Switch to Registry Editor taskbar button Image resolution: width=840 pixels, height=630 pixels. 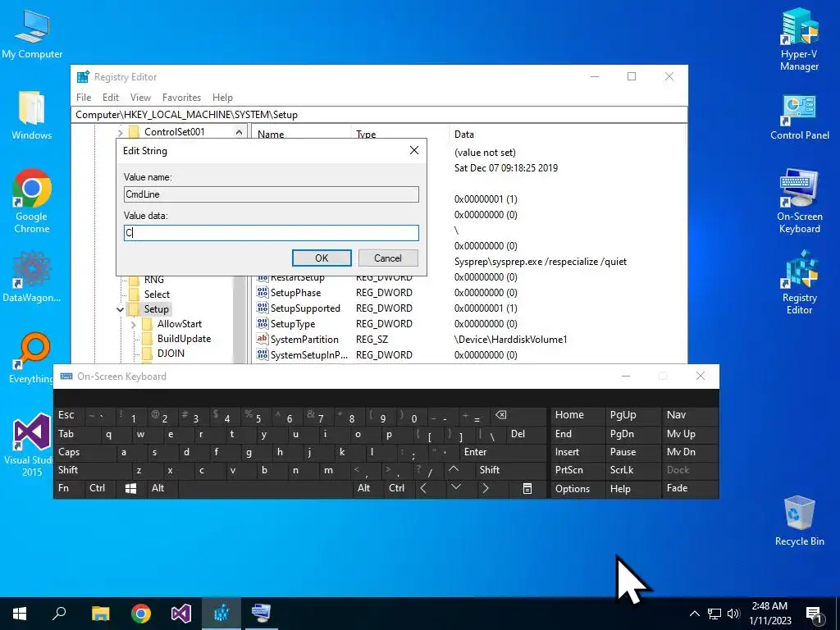tap(221, 614)
